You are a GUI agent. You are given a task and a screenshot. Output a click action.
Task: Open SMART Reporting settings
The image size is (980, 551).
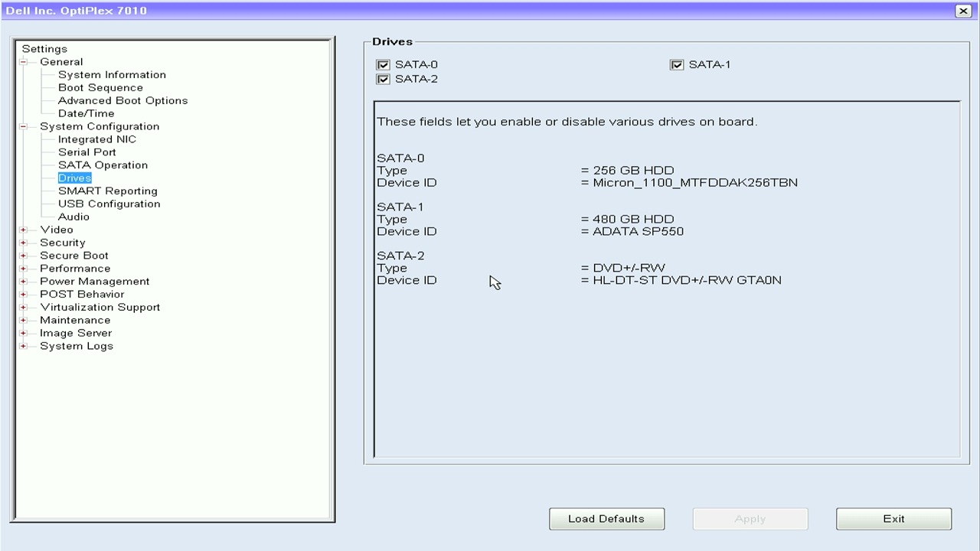point(108,191)
